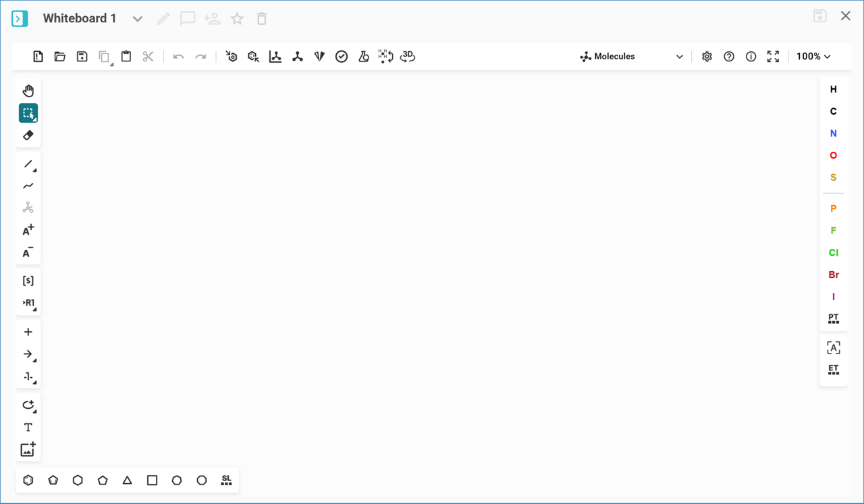Open the Settings gear menu
Screen dimensions: 864x504
click(x=707, y=57)
